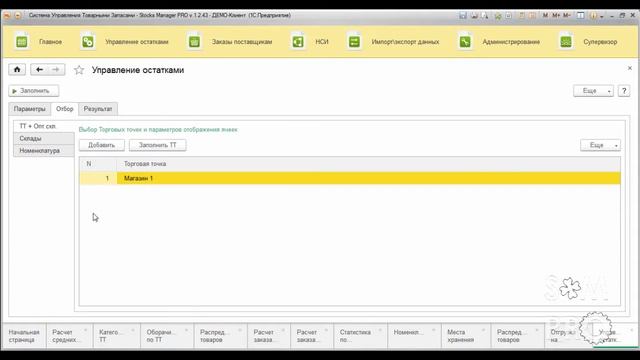
Task: Click the yellow info icon in title bar
Action: pyautogui.click(x=593, y=16)
